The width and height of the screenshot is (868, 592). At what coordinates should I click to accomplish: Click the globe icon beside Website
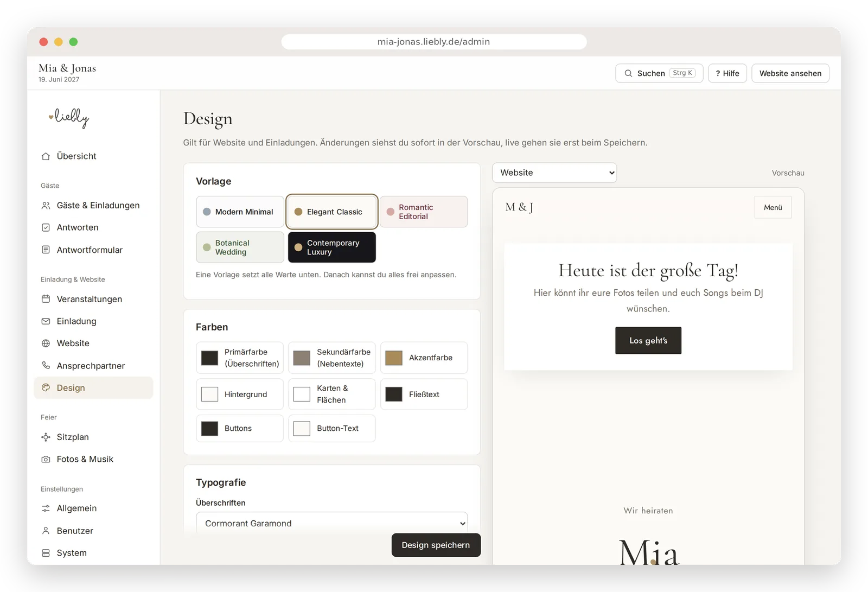tap(46, 343)
